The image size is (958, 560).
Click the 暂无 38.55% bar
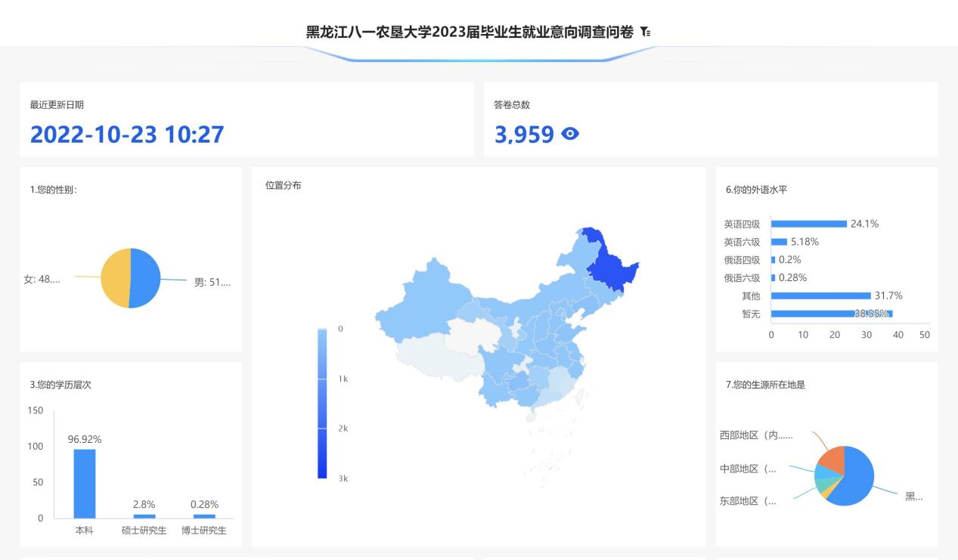click(x=832, y=314)
